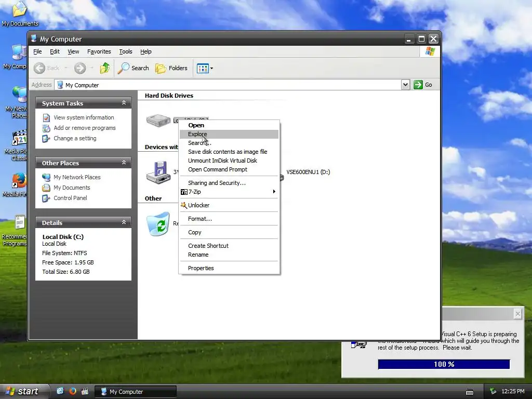Choose Rename in context menu

[229, 255]
